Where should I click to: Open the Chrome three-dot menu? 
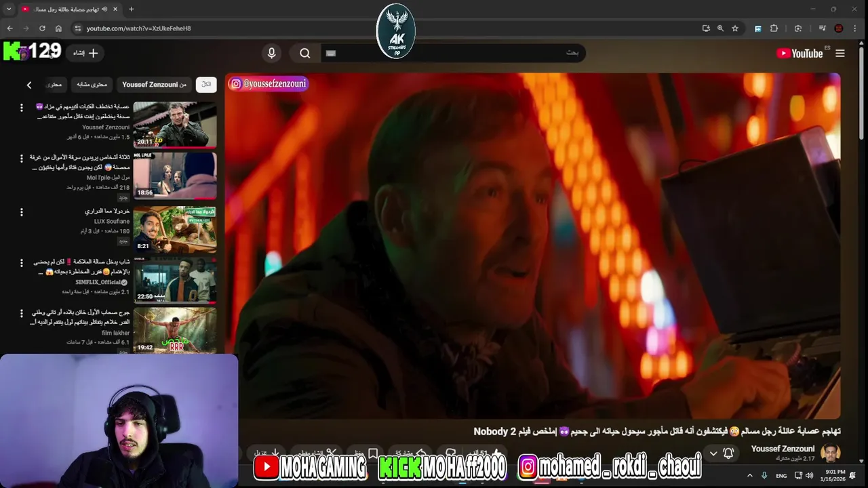(856, 28)
